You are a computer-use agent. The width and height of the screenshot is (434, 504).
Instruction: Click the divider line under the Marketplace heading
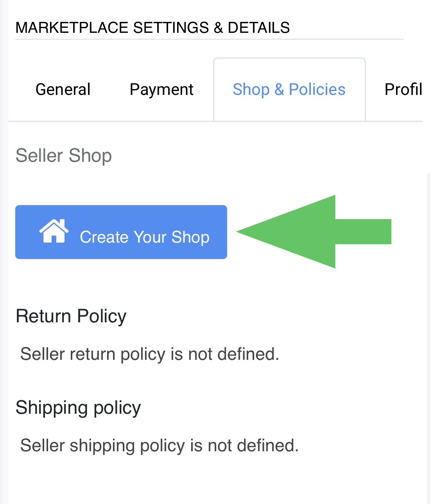coord(209,39)
